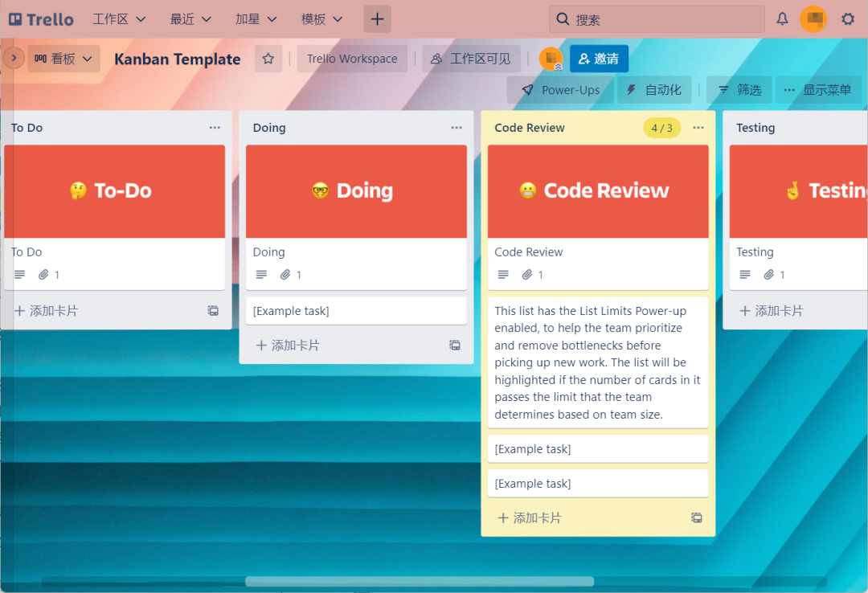Open the notifications bell
Viewport: 868px width, 593px height.
[782, 19]
